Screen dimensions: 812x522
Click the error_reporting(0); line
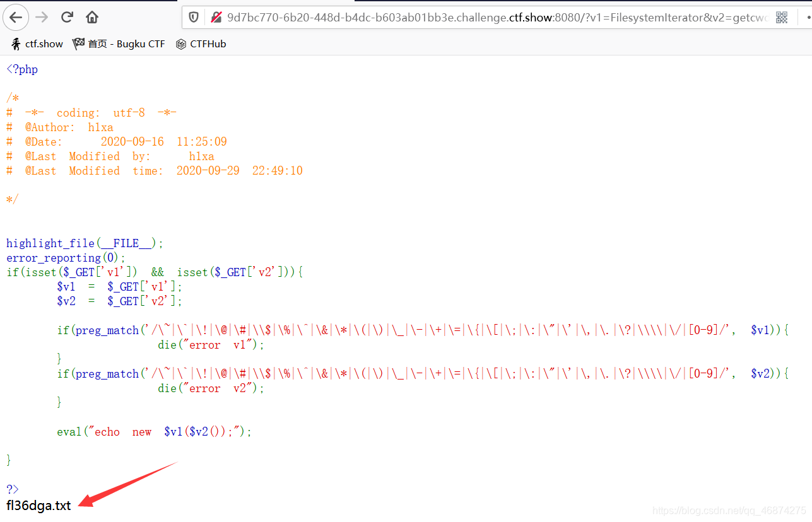[x=66, y=258]
